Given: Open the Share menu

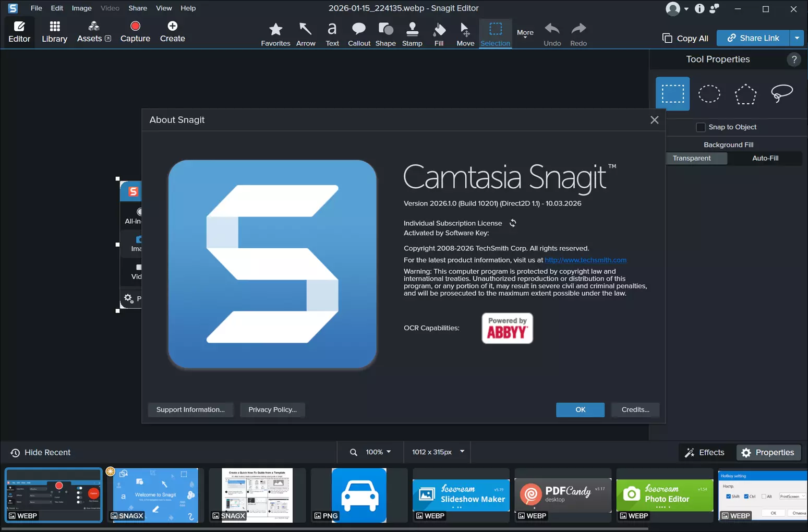Looking at the screenshot, I should [138, 8].
